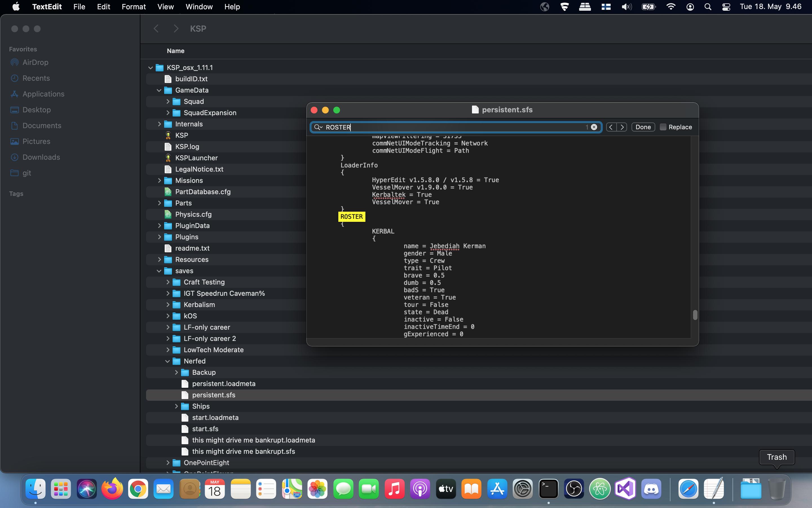Open Podcasts from the Dock

(x=420, y=489)
